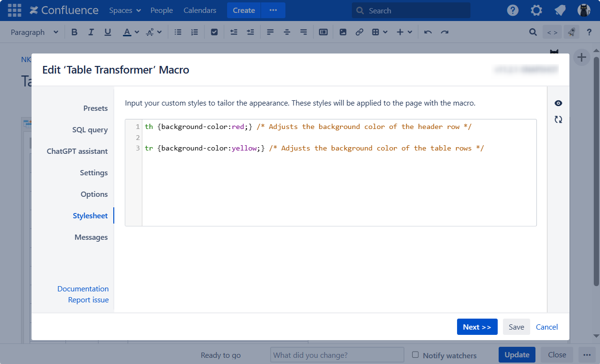
Task: Open the notifications bell icon
Action: (560, 11)
